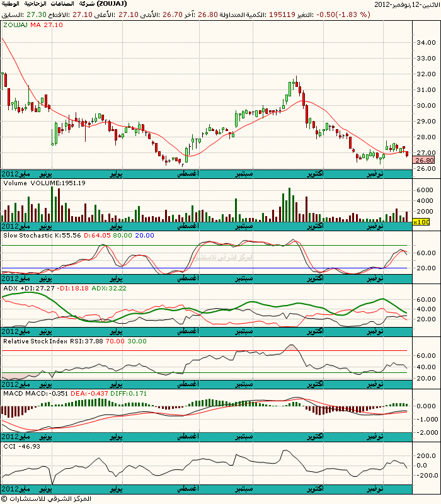441x504 pixels.
Task: Click the 32.00 price axis label
Action: (426, 74)
